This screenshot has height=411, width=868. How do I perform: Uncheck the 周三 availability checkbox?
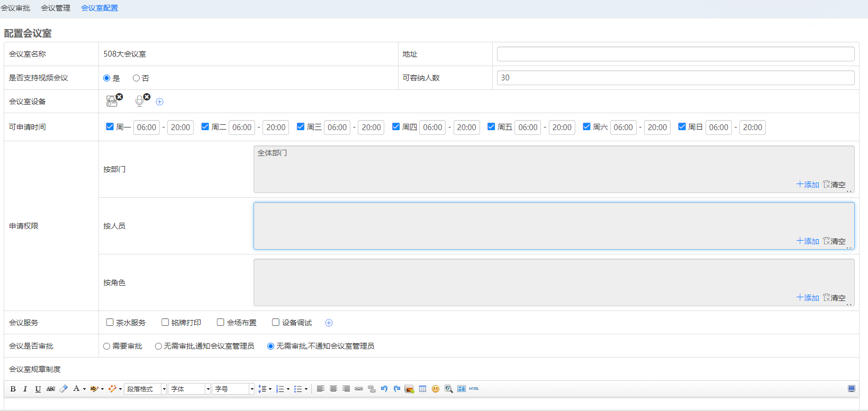coord(301,127)
